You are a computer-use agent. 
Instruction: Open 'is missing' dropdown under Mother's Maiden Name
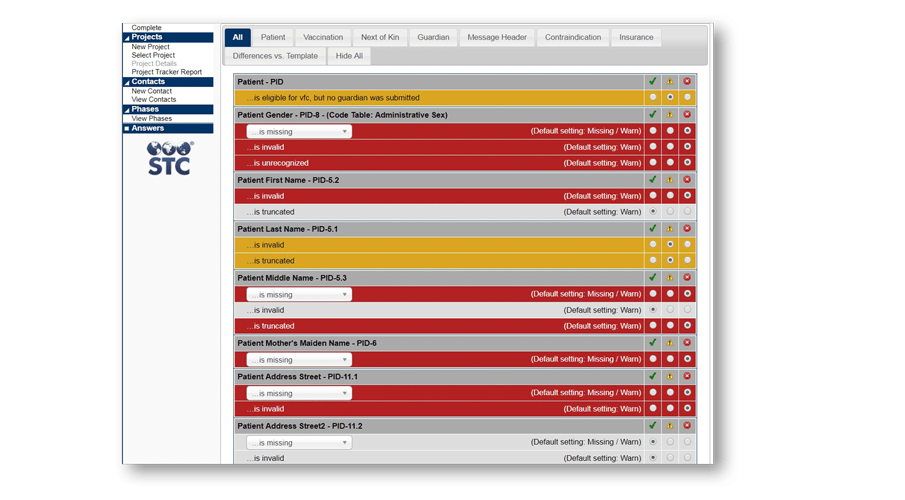point(299,360)
